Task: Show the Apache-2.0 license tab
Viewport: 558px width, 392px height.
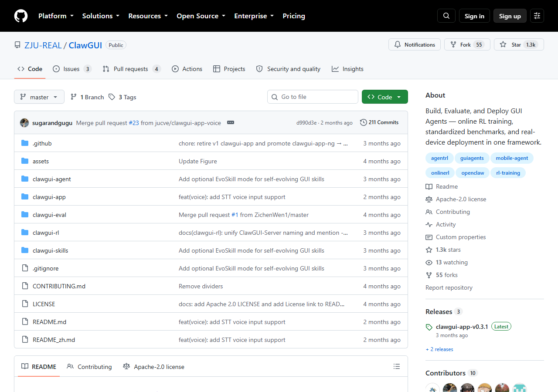Action: (153, 367)
